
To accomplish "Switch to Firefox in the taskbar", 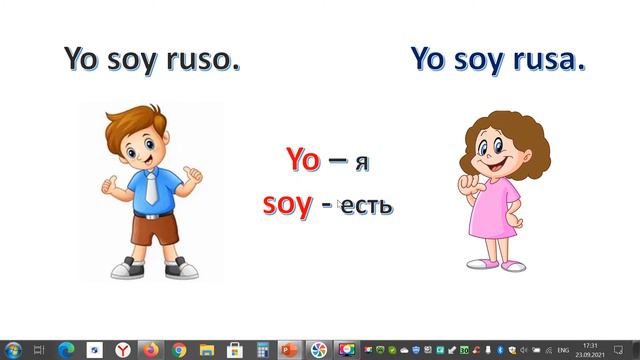I will click(151, 350).
